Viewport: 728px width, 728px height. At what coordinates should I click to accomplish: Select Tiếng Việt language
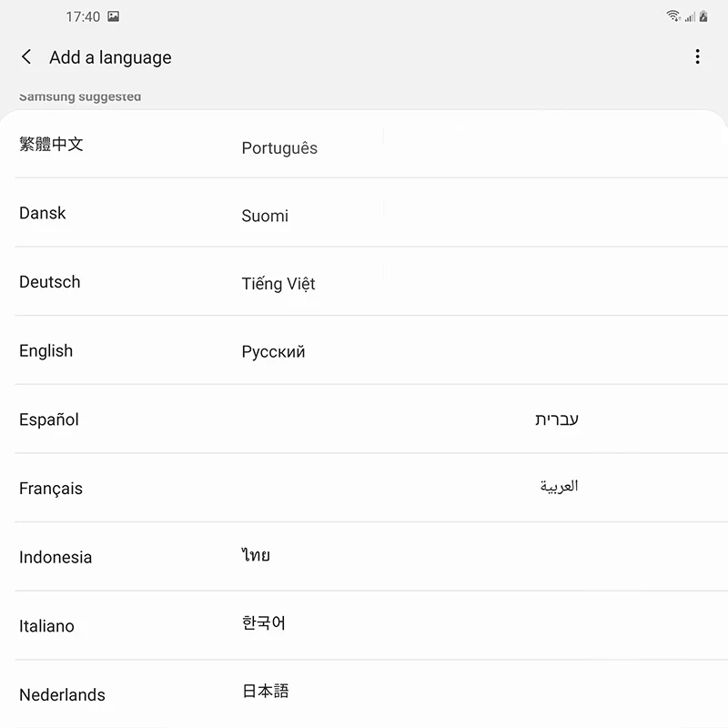point(278,283)
